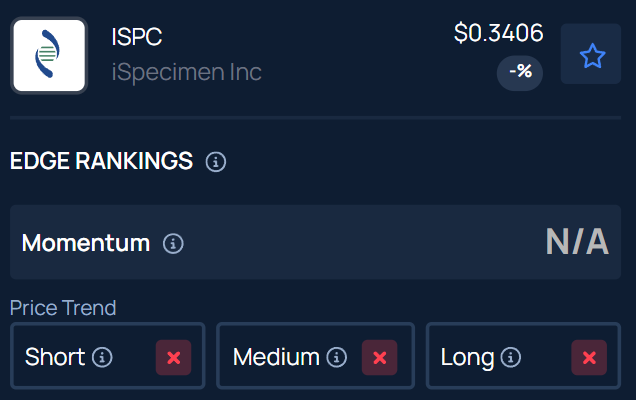Click the N/A momentum score
This screenshot has width=636, height=400.
577,242
